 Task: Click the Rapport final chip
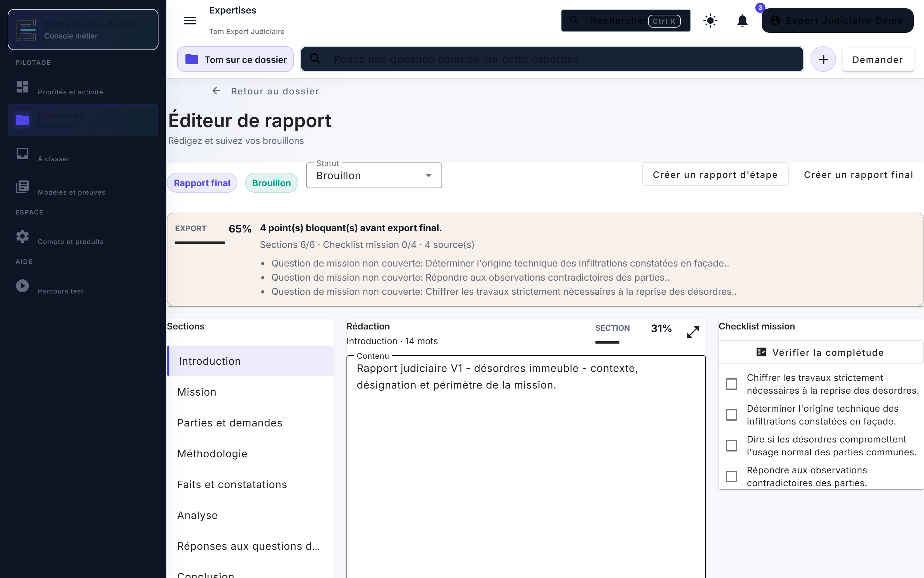[202, 183]
